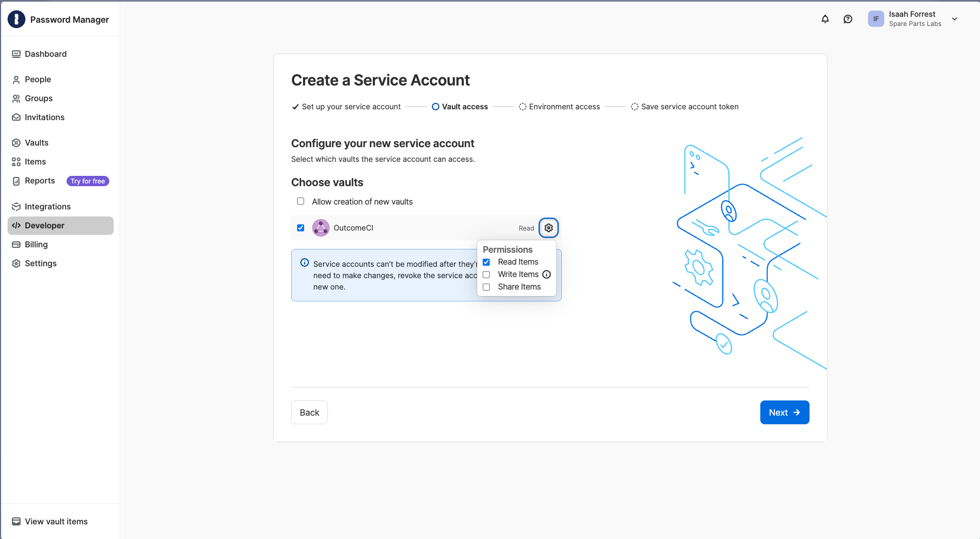
Task: Click the Integrations sidebar icon
Action: [16, 207]
